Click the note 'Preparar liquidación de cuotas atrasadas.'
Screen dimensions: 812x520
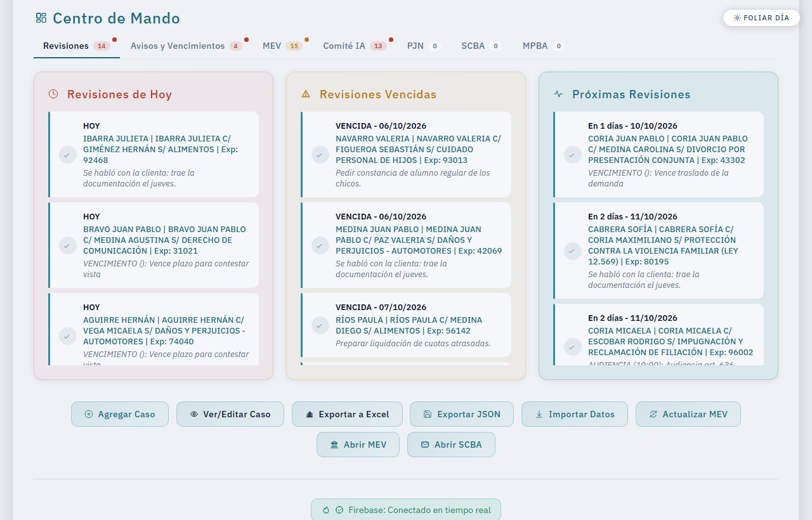413,344
